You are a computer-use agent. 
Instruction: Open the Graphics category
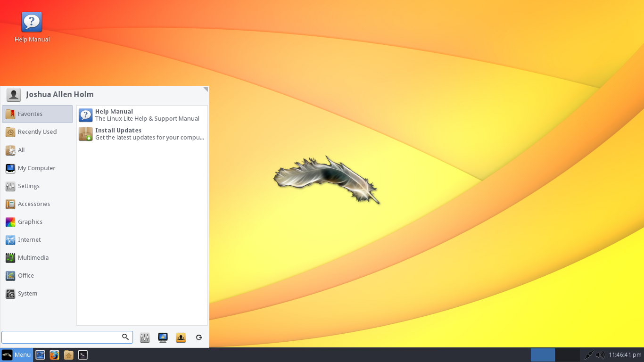38,222
